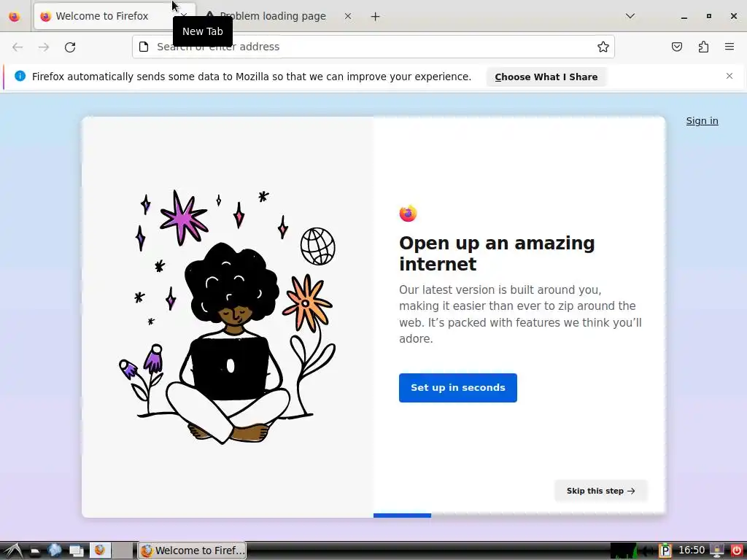Minimize the Firefox window

coord(684,16)
